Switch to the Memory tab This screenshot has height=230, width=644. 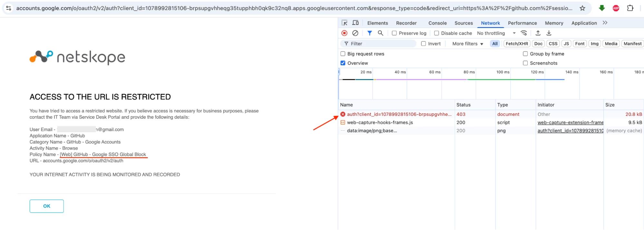pyautogui.click(x=554, y=23)
